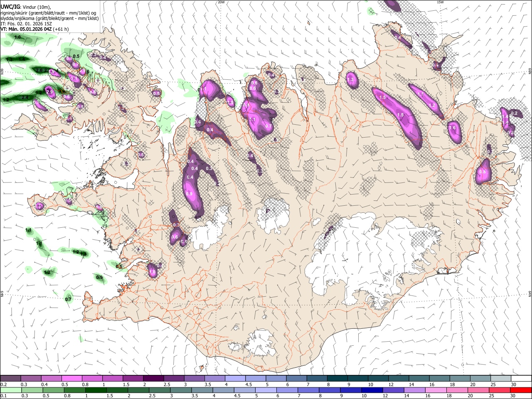Pick the bright red swatch after 30 in lower legend
Viewport: 532px width, 399px height.
[520, 390]
